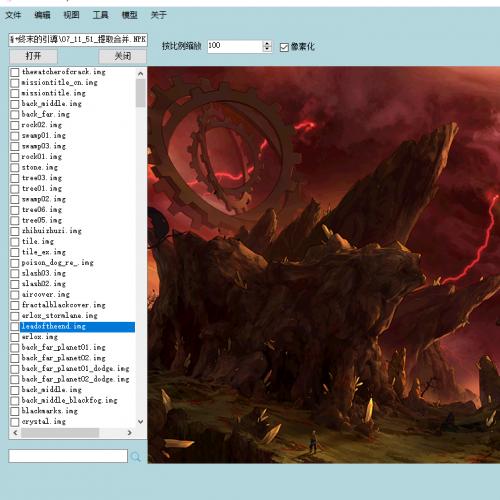Click the 打开 button
The height and width of the screenshot is (500, 500).
tap(33, 56)
